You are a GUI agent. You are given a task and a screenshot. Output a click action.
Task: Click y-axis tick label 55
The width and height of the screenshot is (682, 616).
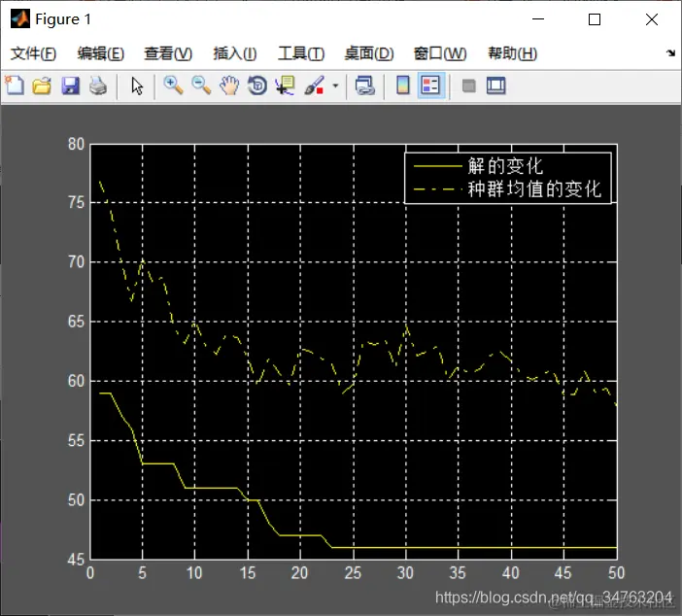[76, 441]
